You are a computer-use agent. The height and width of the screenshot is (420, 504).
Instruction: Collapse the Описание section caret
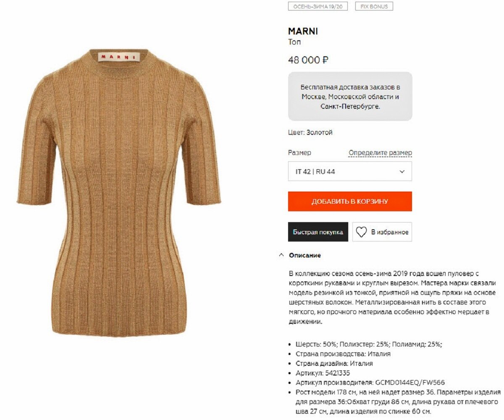pos(281,255)
